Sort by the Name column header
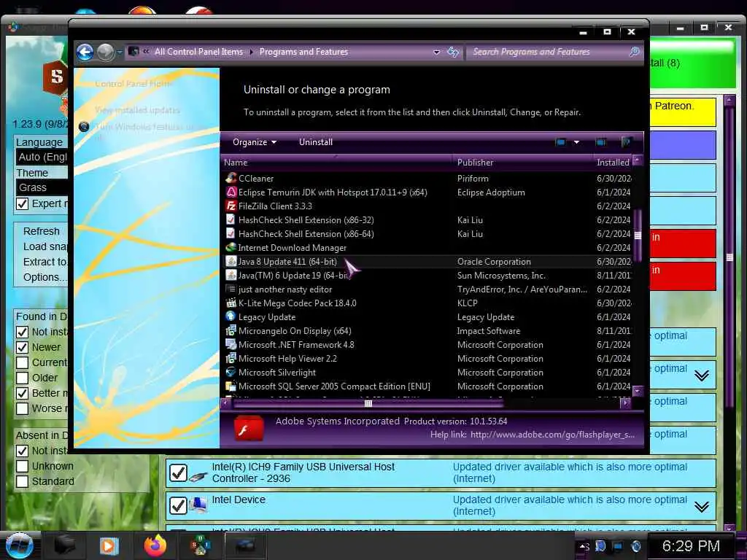 pos(337,163)
